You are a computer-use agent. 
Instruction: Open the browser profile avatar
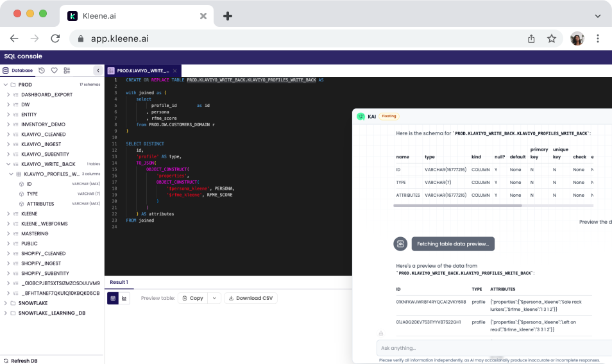(577, 38)
